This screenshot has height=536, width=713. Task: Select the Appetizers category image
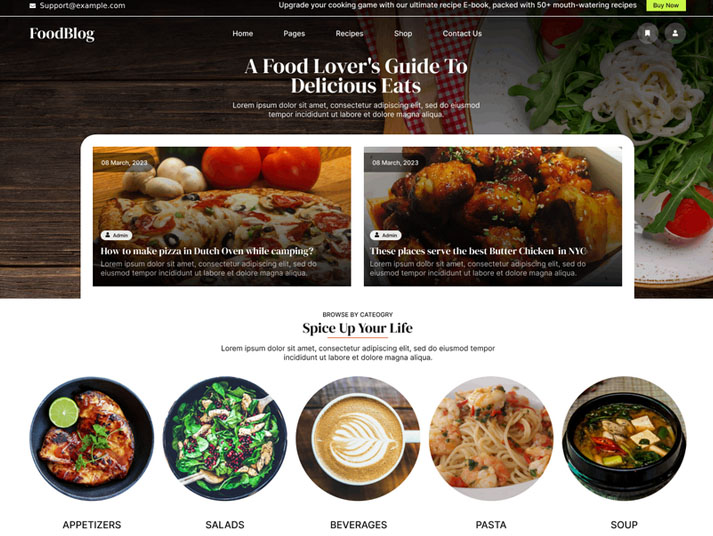(x=92, y=439)
